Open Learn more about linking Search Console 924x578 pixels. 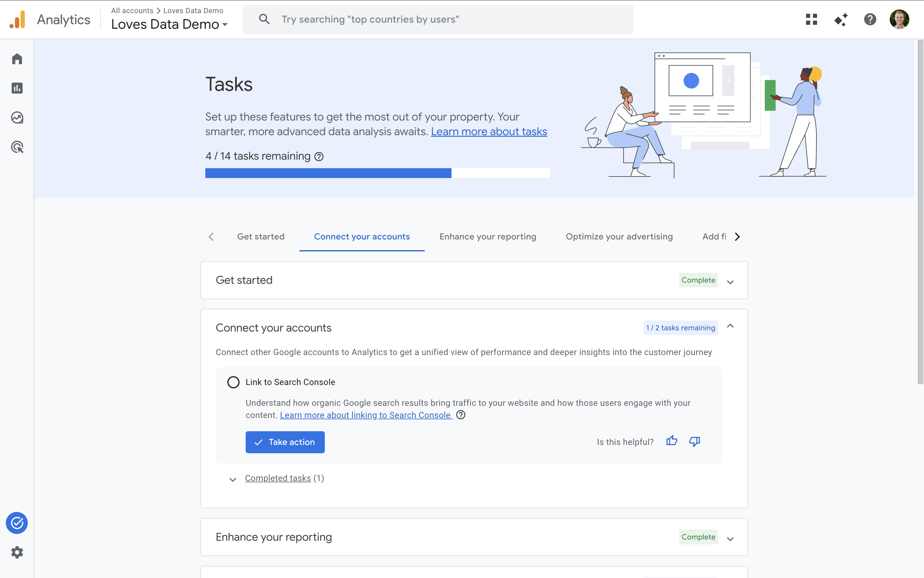coord(366,415)
